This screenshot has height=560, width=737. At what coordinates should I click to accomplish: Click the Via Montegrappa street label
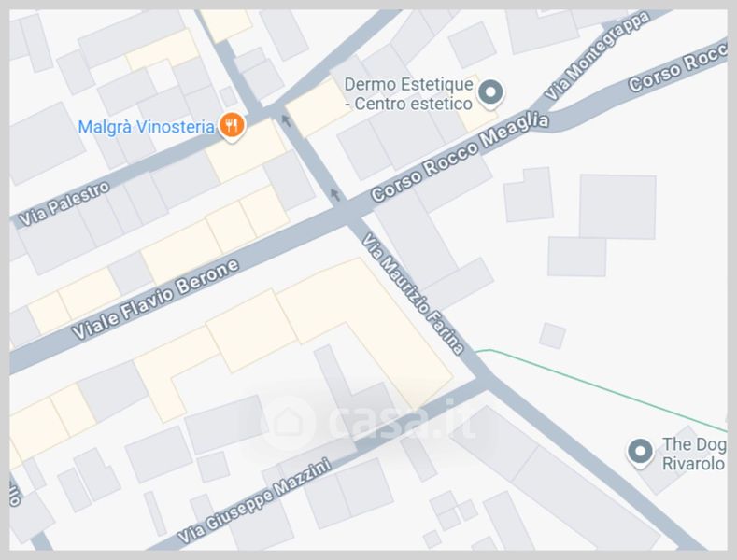597,56
